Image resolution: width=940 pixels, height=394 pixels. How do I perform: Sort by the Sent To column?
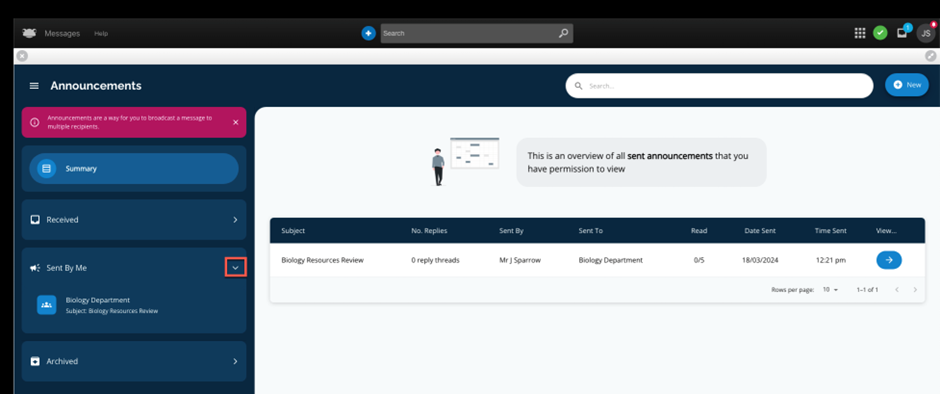coord(590,230)
